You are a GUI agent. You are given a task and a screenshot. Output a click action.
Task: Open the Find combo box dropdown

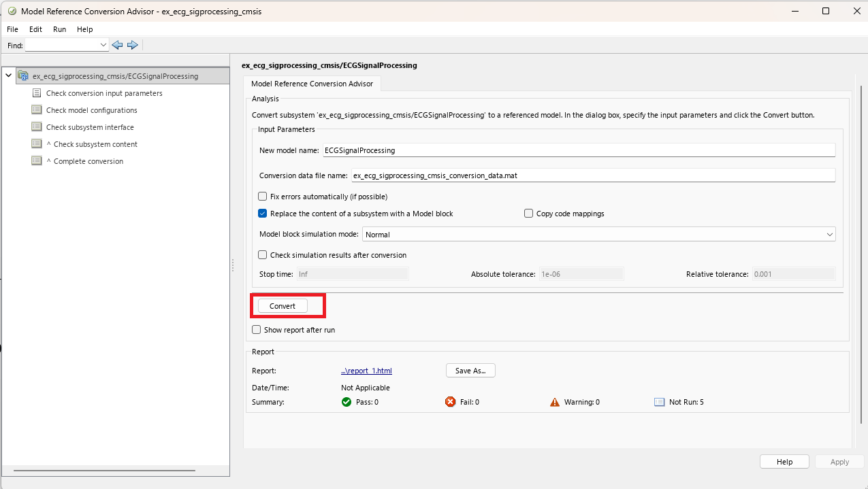103,45
